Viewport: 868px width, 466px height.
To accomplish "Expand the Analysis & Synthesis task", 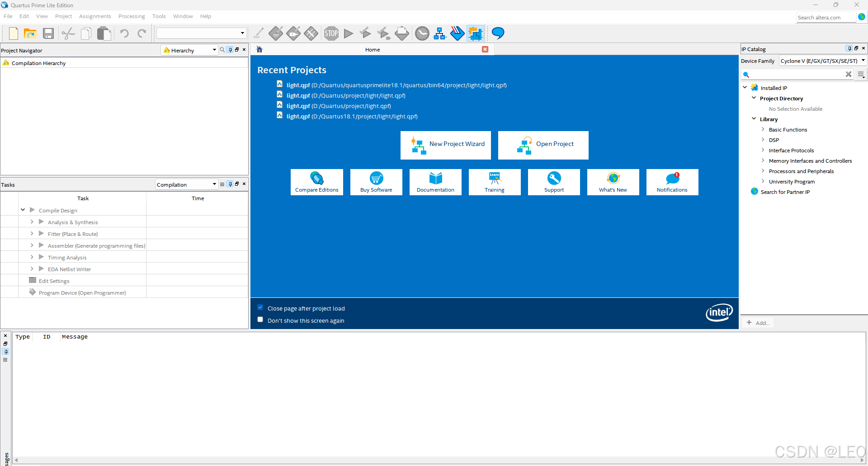I will [32, 221].
